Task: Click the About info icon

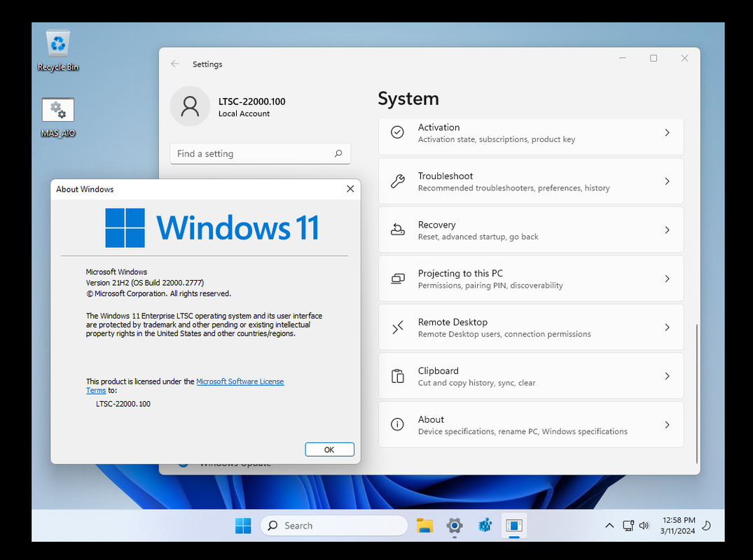Action: point(397,425)
